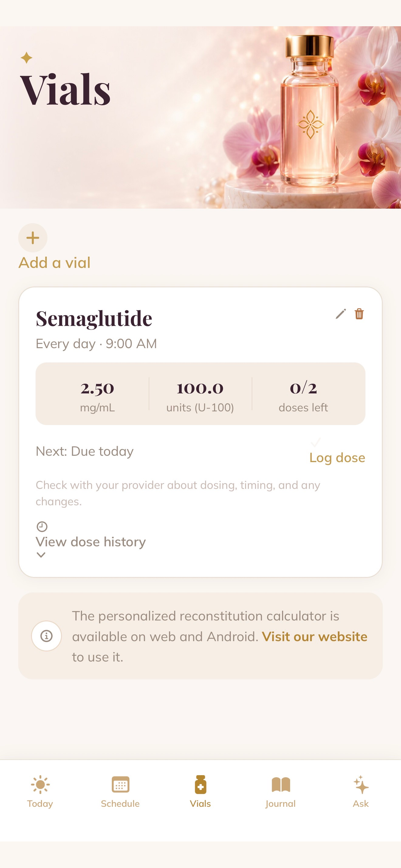Select the Vials bottle icon
401x868 pixels.
click(200, 785)
